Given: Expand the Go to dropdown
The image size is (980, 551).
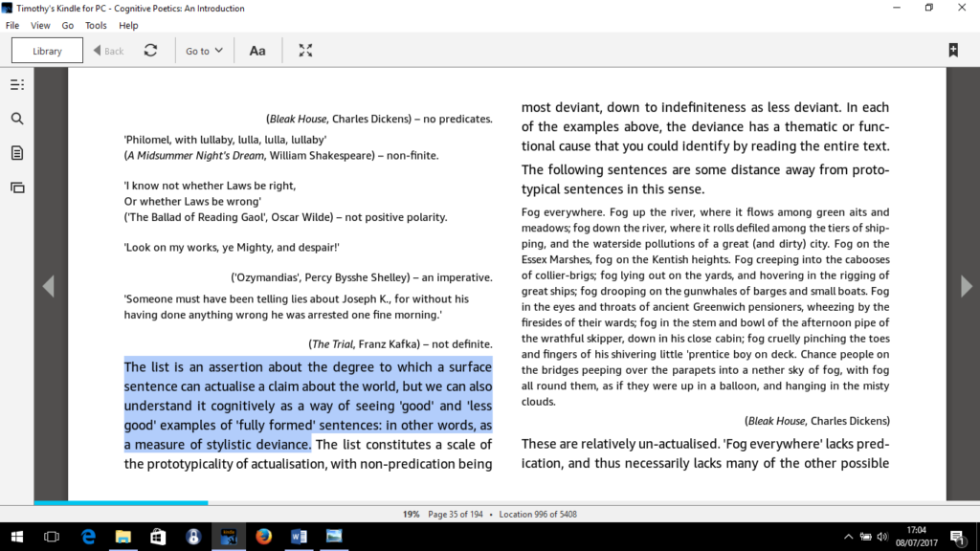Looking at the screenshot, I should 204,51.
